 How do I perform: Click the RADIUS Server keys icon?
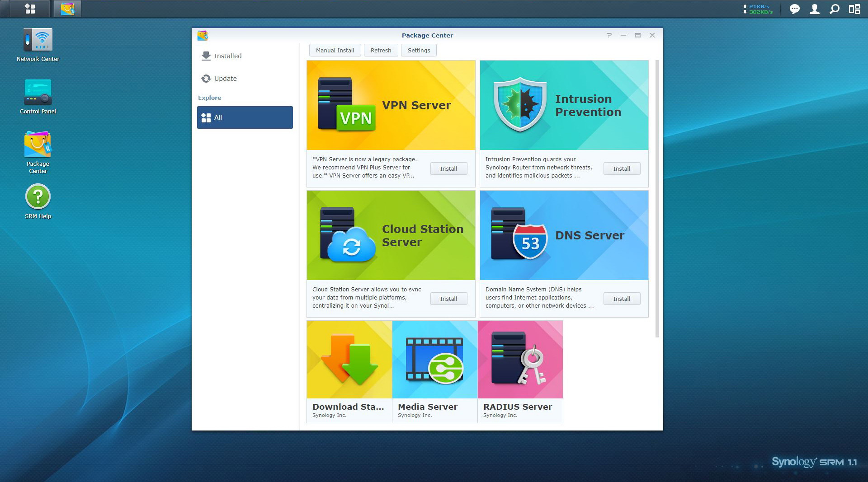click(x=519, y=358)
